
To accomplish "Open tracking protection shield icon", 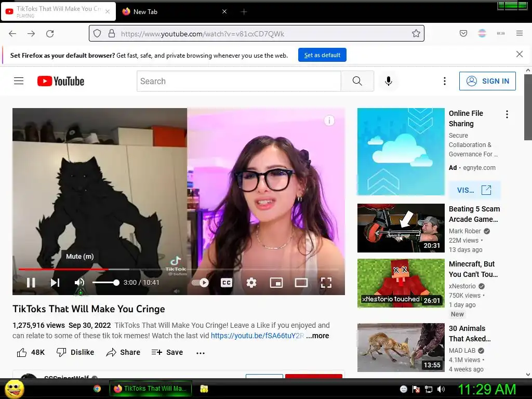I will coord(97,33).
